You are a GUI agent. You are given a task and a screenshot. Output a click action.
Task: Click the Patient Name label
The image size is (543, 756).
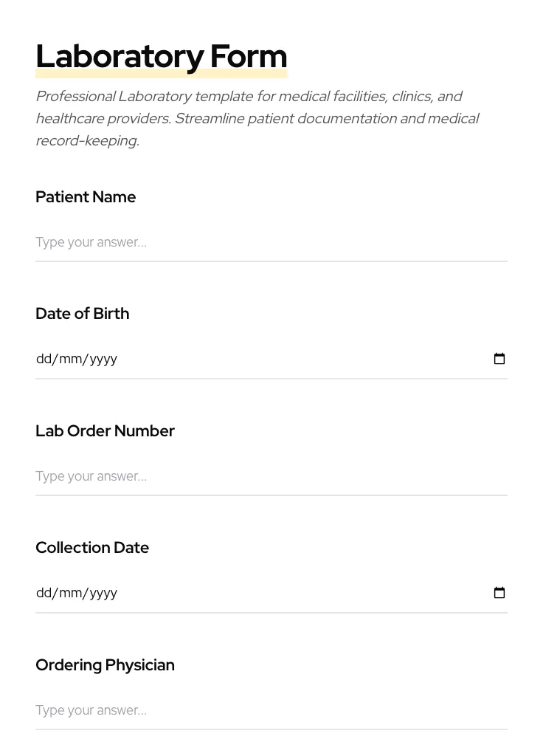coord(86,197)
